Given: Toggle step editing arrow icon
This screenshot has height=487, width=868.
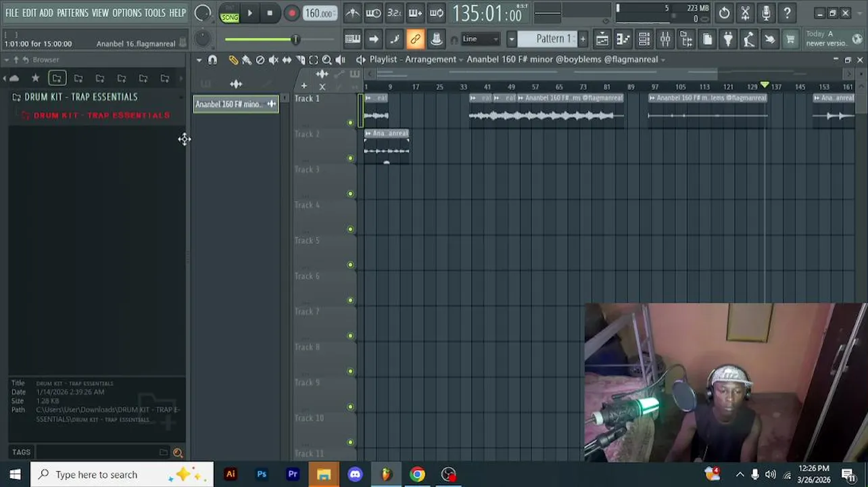Looking at the screenshot, I should click(x=373, y=39).
